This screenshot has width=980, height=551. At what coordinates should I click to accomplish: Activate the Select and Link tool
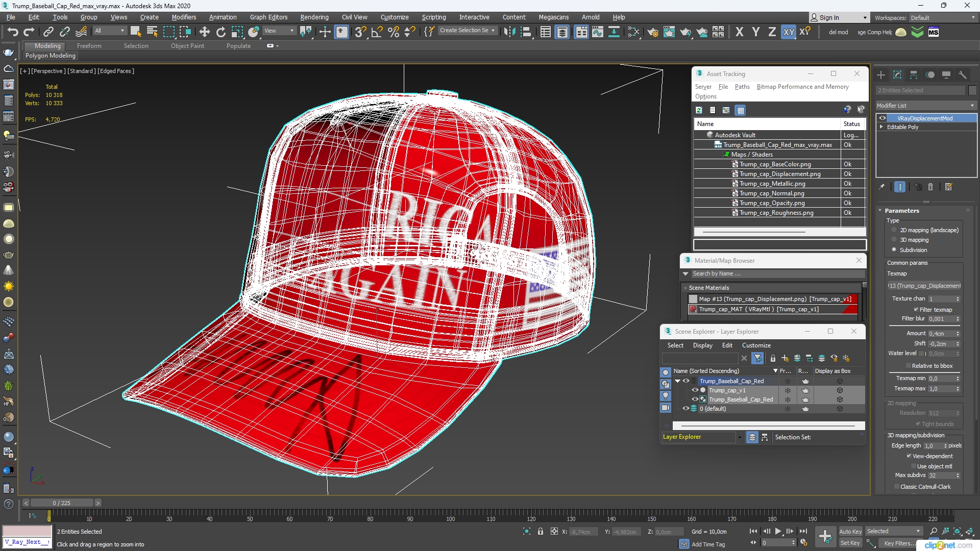48,32
